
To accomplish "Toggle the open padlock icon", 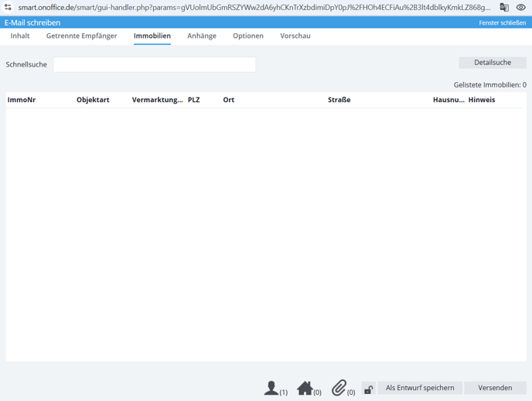I will 369,389.
